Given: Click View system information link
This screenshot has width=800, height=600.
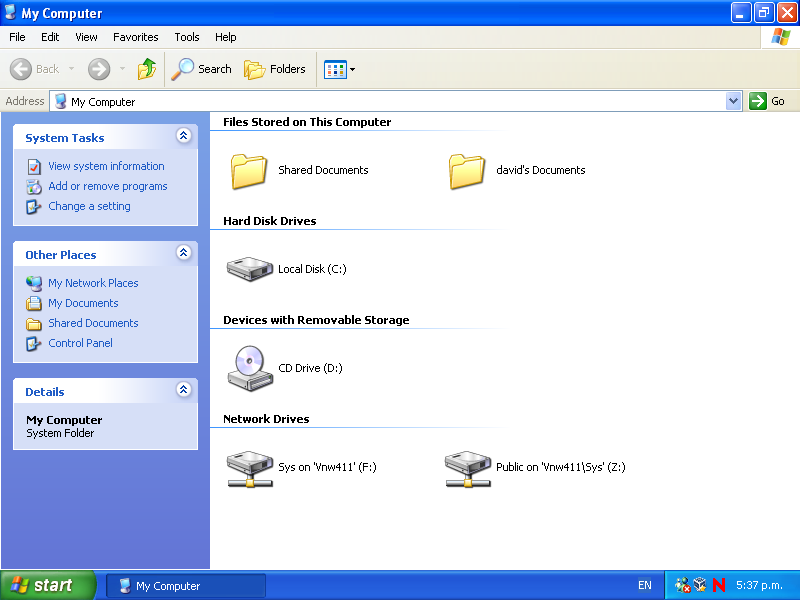Looking at the screenshot, I should [x=106, y=166].
